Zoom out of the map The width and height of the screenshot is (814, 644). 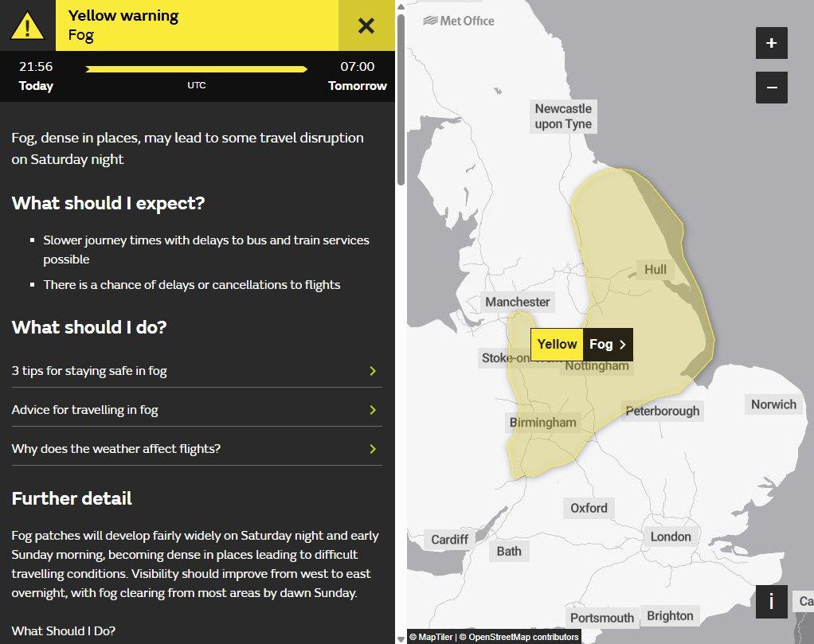[771, 87]
